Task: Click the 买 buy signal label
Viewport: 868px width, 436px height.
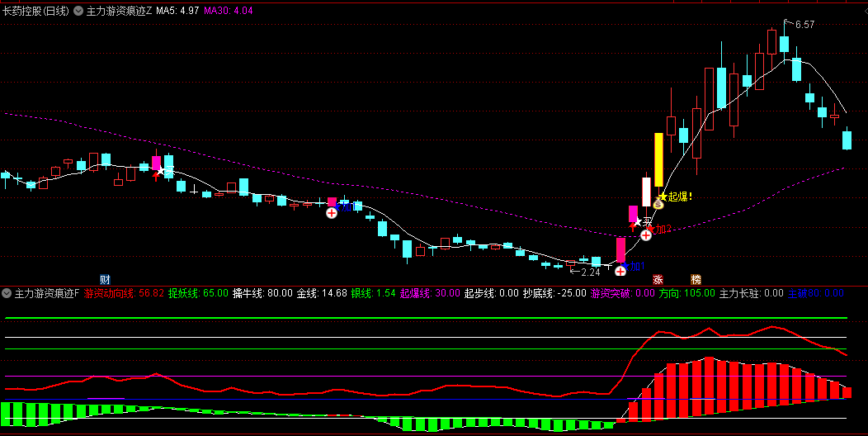Action: tap(647, 222)
